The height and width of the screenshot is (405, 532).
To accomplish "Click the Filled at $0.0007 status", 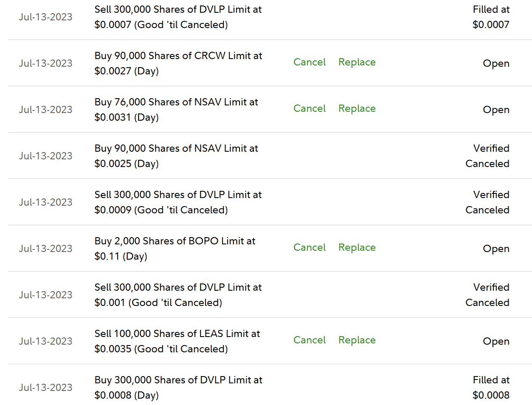I will pos(491,17).
